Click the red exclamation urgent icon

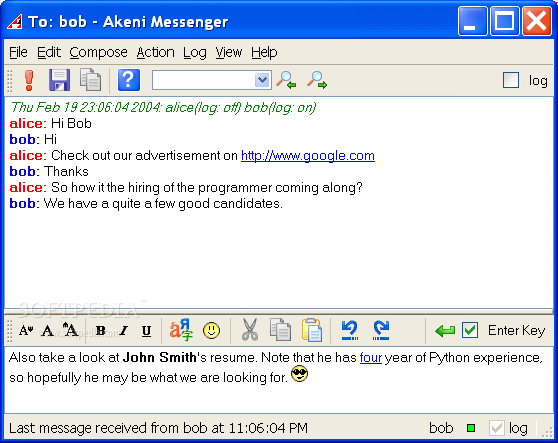(29, 80)
